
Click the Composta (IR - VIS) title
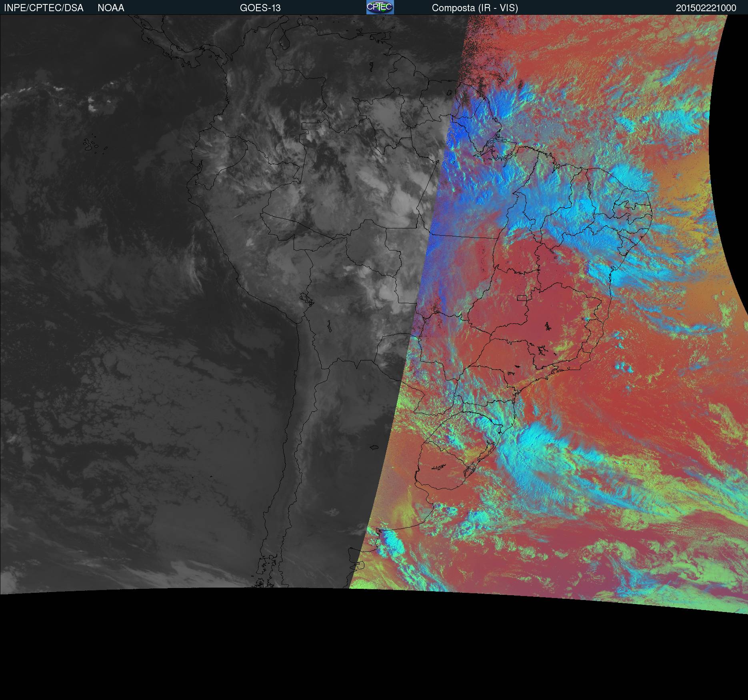click(x=475, y=8)
